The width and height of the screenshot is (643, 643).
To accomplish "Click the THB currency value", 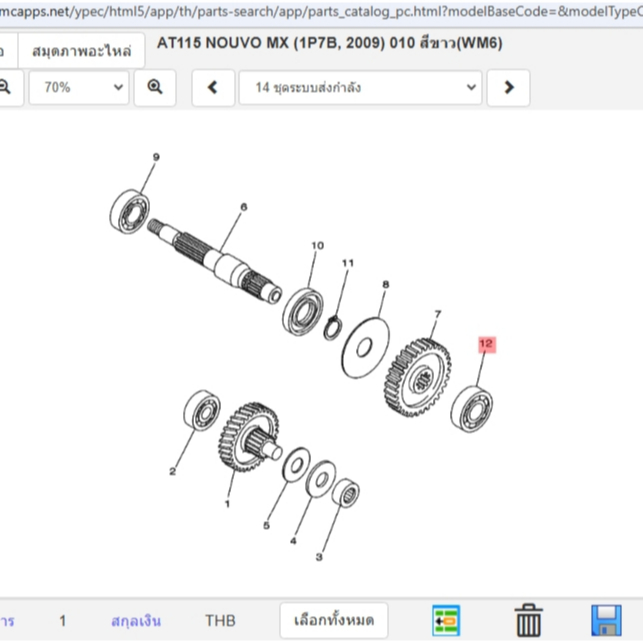I will pos(220,620).
